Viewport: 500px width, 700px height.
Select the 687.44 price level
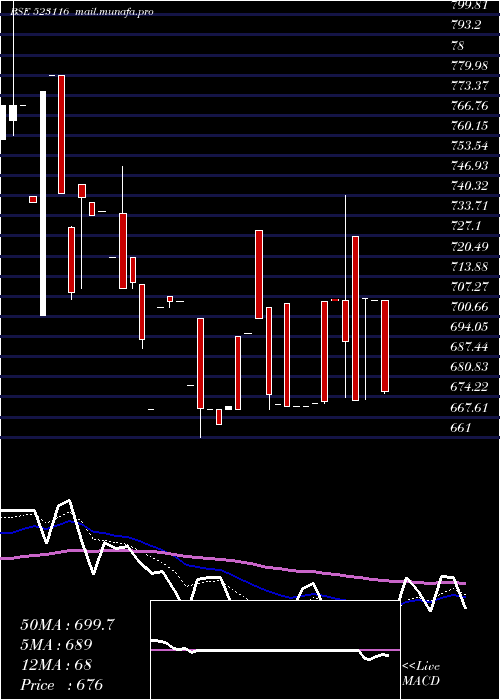[x=471, y=347]
